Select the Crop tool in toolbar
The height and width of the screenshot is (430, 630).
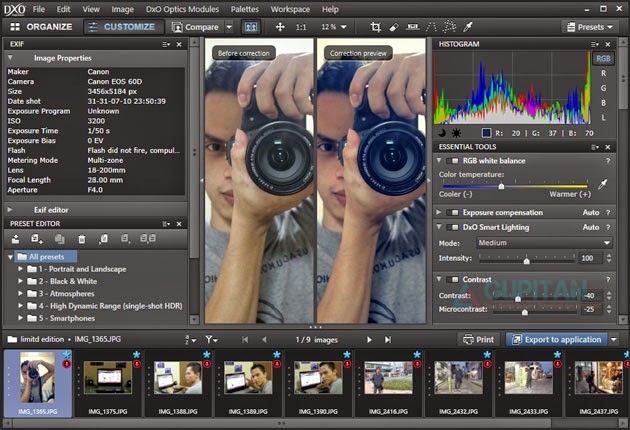pyautogui.click(x=375, y=27)
